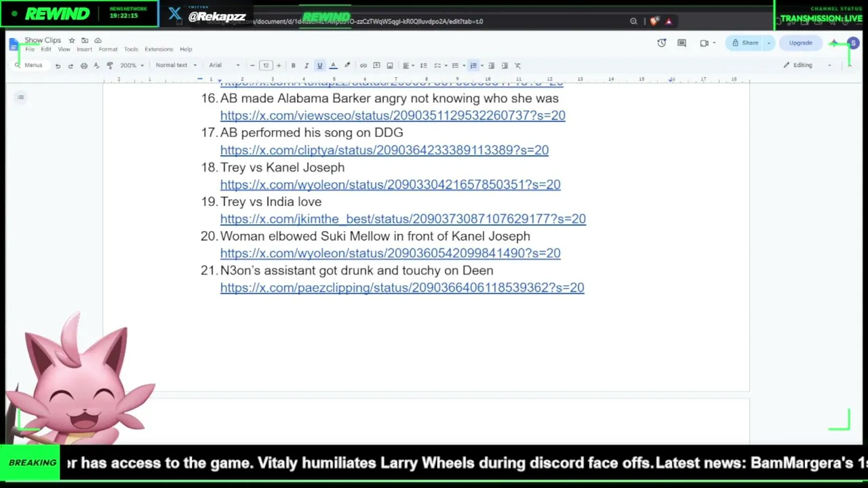Start a video meeting via the camera icon
Screen dimensions: 868x488
pyautogui.click(x=705, y=43)
